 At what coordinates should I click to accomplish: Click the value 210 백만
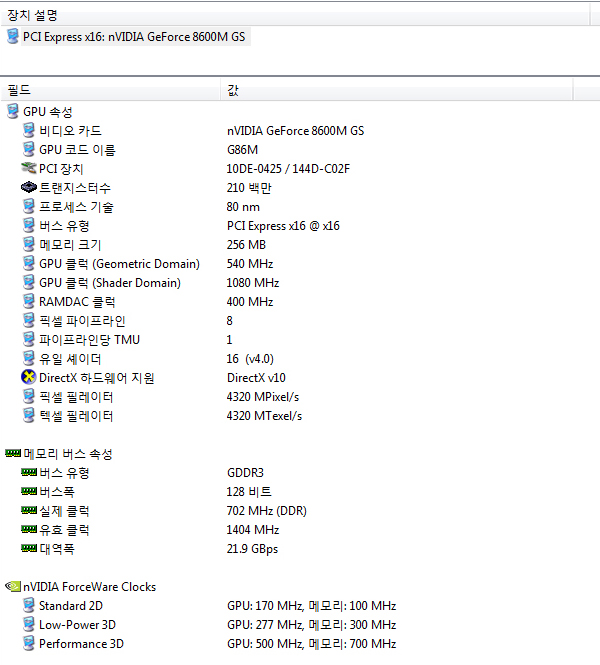coord(249,187)
